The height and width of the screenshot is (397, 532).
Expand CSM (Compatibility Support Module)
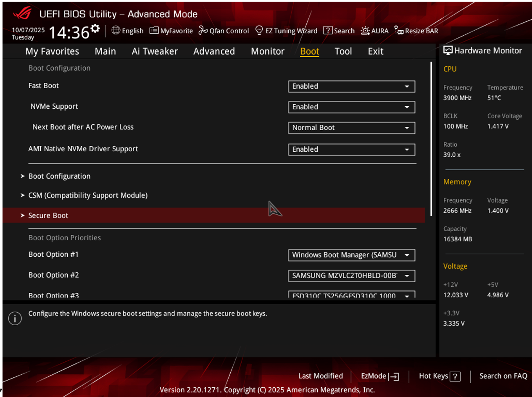click(88, 195)
